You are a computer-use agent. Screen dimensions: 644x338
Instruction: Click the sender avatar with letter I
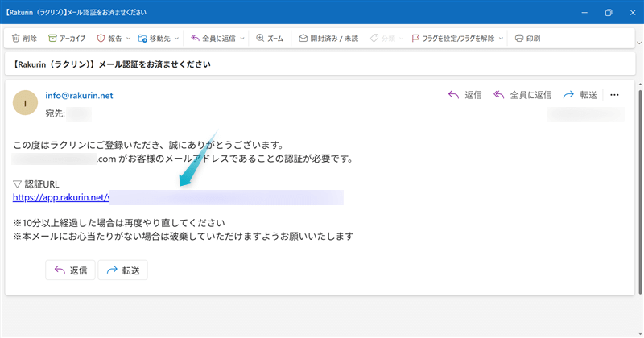pyautogui.click(x=26, y=103)
